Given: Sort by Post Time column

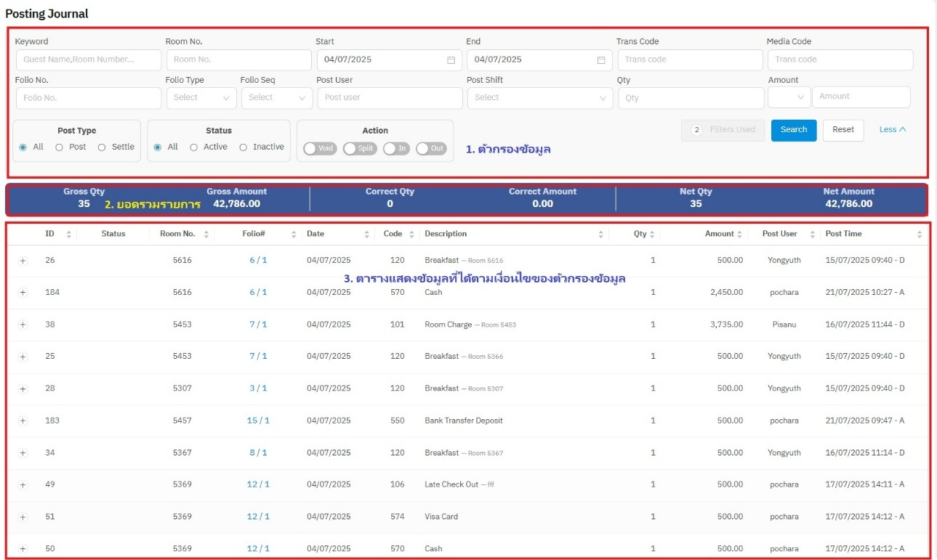Looking at the screenshot, I should (919, 234).
